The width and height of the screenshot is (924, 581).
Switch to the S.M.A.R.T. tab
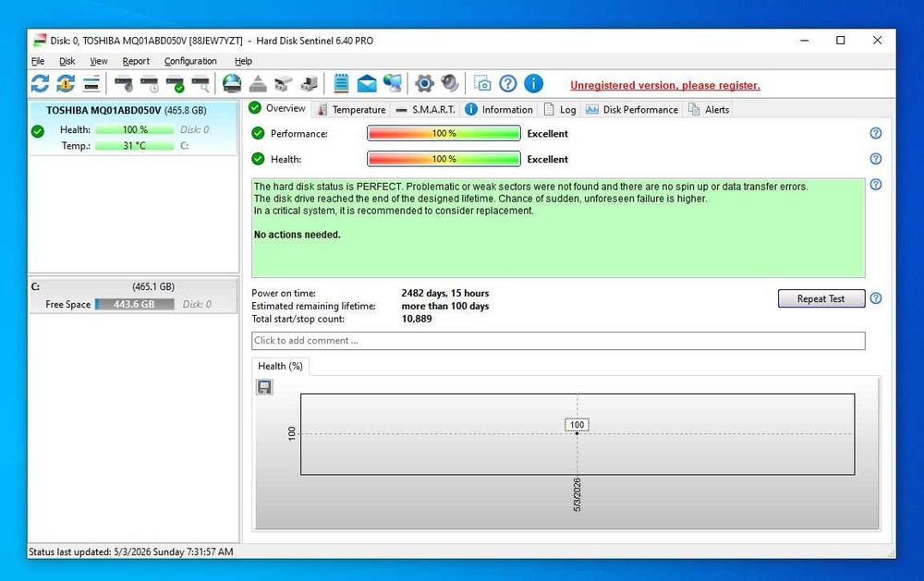(426, 110)
